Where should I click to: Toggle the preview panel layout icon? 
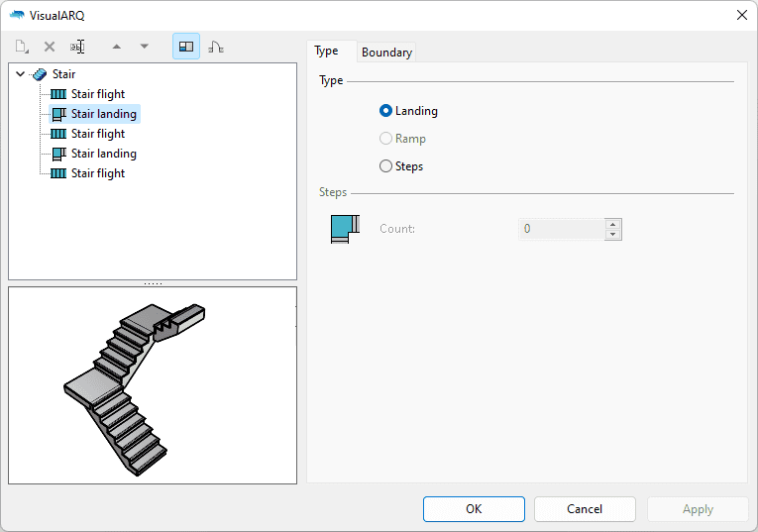(x=186, y=47)
